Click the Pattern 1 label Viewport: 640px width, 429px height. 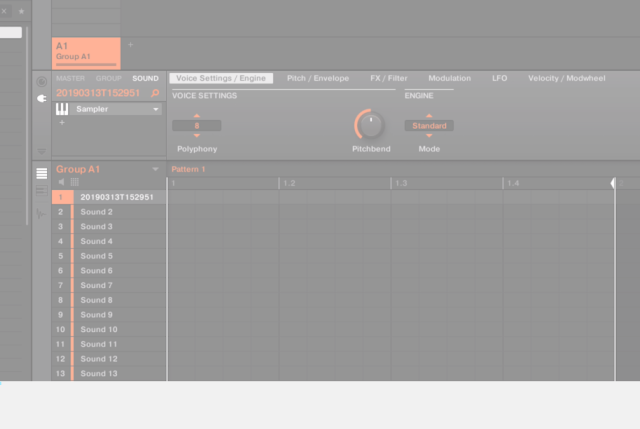[188, 169]
